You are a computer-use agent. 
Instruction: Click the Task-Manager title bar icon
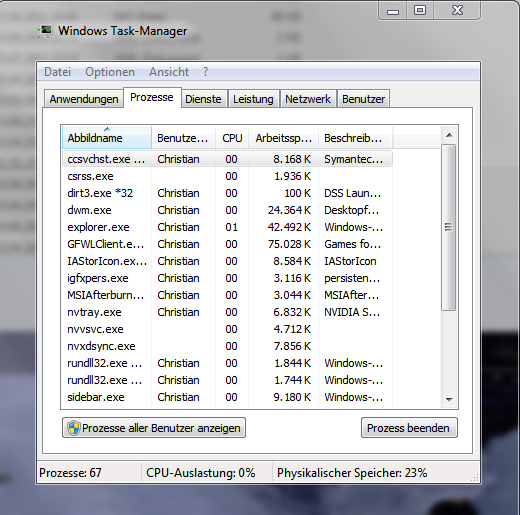click(x=45, y=31)
